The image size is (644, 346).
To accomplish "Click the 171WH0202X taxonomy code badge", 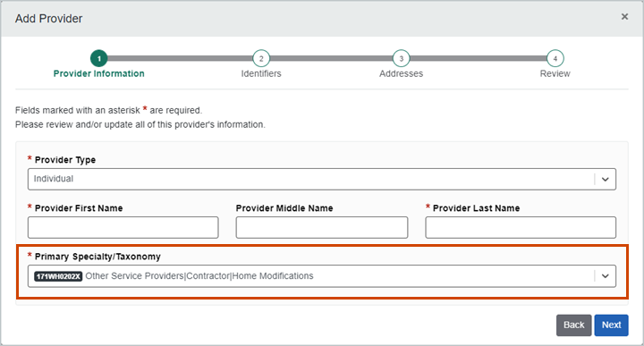I will 58,276.
